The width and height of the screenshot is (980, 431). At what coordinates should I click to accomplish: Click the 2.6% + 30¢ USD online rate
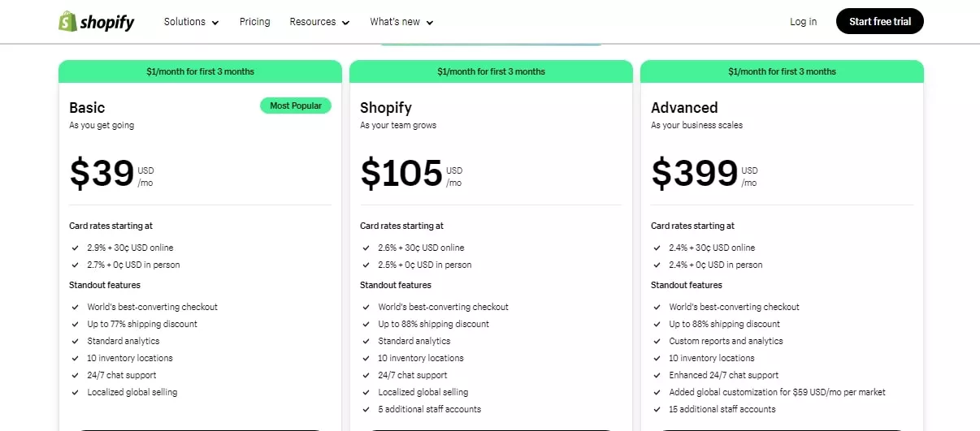click(x=421, y=248)
